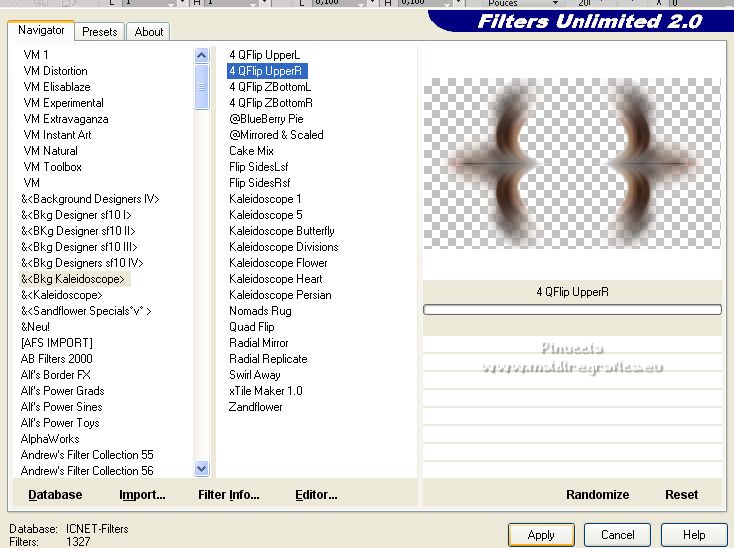Select Andrew's Filter Collection 56
The image size is (734, 548).
tap(87, 470)
